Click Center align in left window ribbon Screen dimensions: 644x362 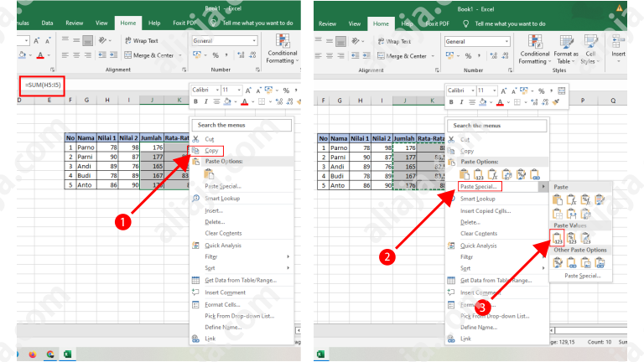(x=76, y=55)
